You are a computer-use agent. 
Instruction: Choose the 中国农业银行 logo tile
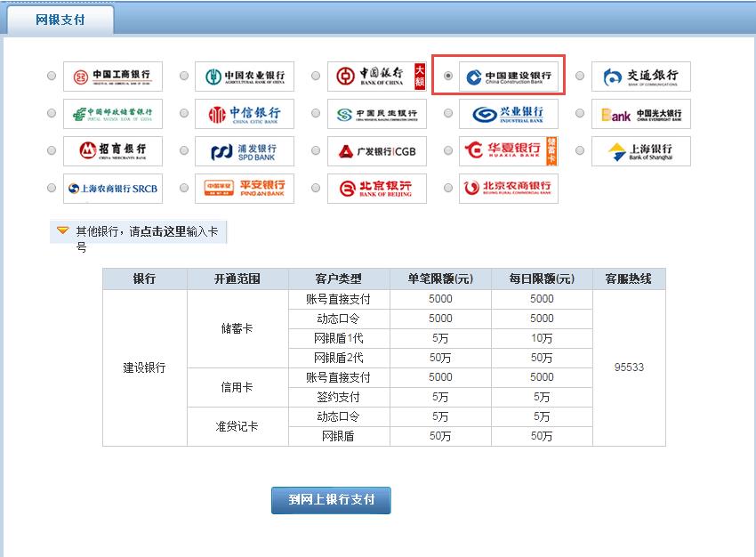click(x=245, y=77)
